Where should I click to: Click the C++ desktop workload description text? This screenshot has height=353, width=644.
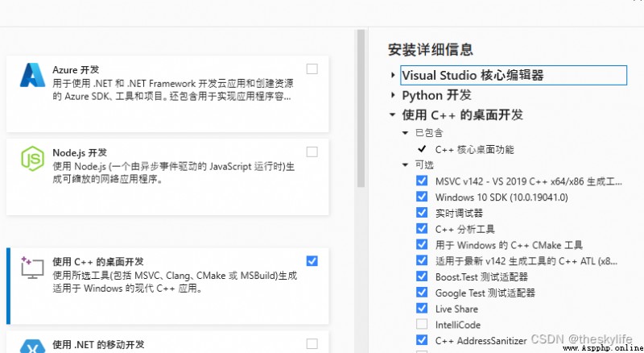(x=175, y=282)
